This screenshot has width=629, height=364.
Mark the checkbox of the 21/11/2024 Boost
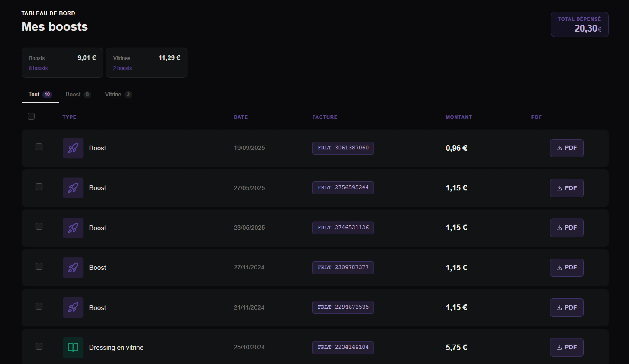39,306
